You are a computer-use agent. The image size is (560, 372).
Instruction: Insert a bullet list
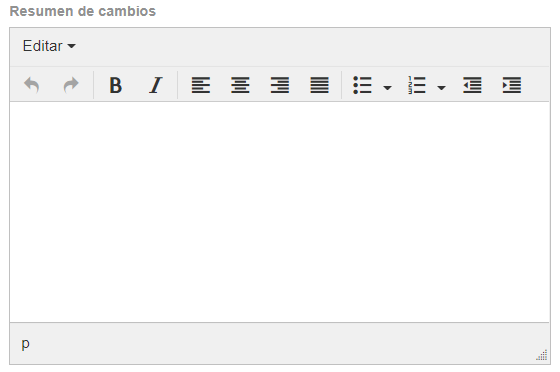[362, 85]
